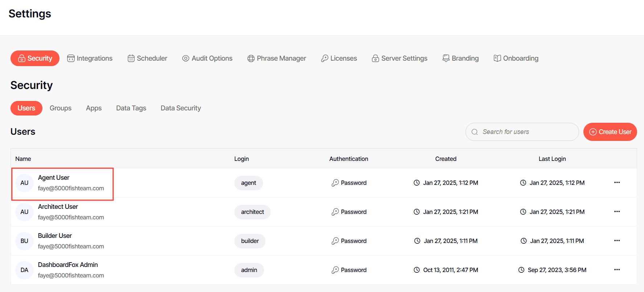644x292 pixels.
Task: Open the Licenses tab
Action: click(339, 58)
